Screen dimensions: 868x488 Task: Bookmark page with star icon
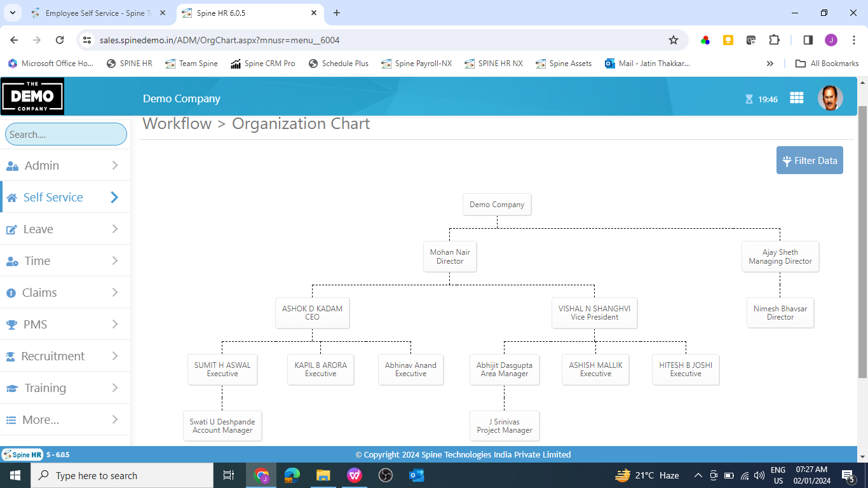tap(674, 40)
